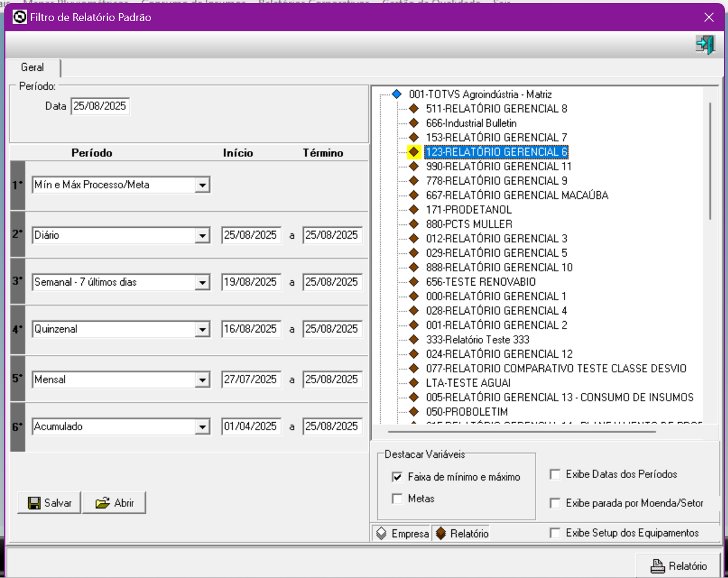Open the Mensal period dropdown
This screenshot has height=578, width=728.
pyautogui.click(x=203, y=380)
